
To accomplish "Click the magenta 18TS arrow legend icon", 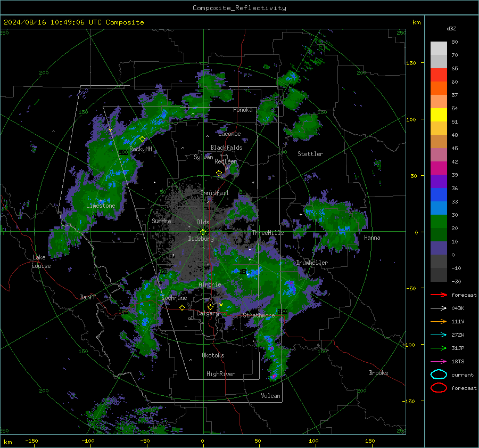I will [439, 362].
